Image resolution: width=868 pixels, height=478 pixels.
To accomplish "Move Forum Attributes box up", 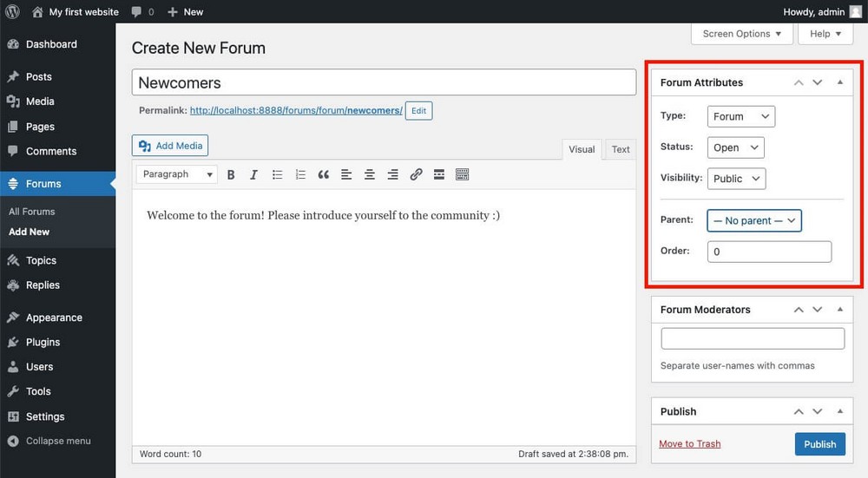I will pyautogui.click(x=799, y=82).
